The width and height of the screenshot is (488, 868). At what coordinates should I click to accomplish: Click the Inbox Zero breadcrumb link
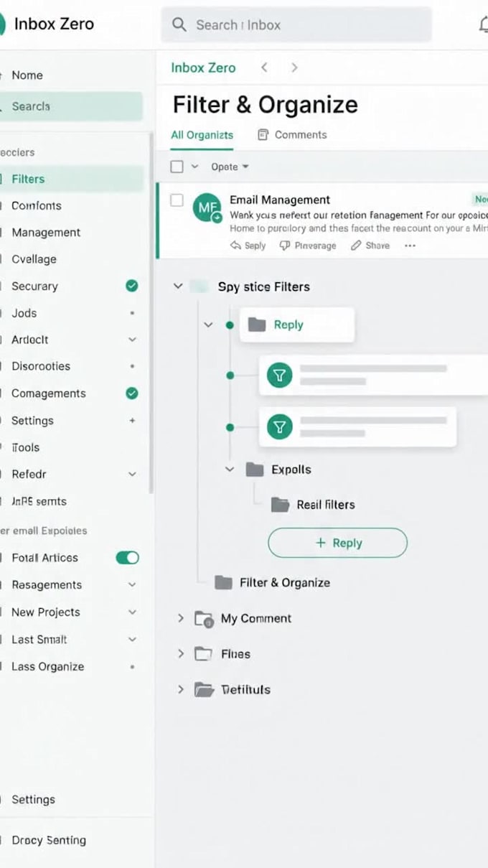pyautogui.click(x=203, y=67)
